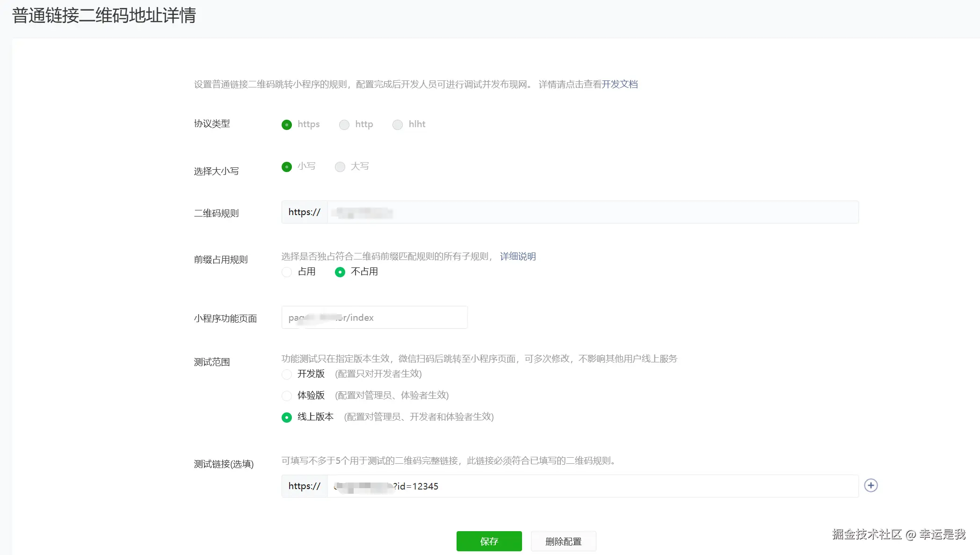Focus the 小程序功能页面 path input
Image resolution: width=980 pixels, height=555 pixels.
pos(374,317)
